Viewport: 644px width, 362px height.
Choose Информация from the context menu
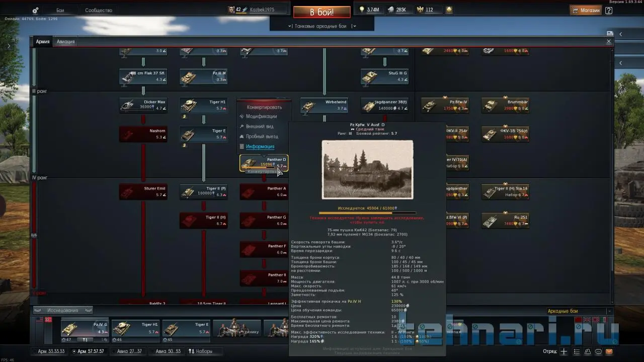pos(260,147)
